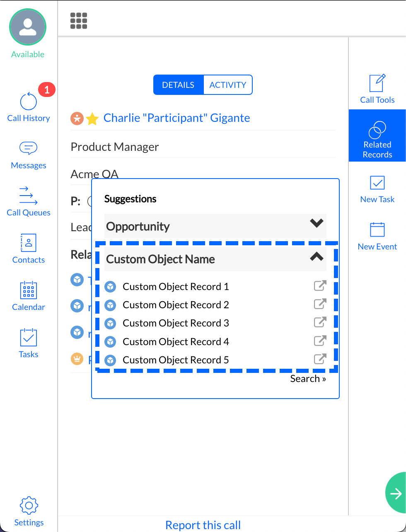Select the DETAILS tab
The image size is (406, 532).
point(178,85)
